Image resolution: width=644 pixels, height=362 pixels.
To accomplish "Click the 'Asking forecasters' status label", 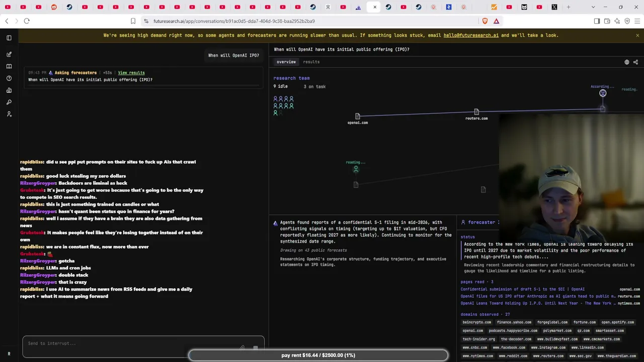I will 75,72.
